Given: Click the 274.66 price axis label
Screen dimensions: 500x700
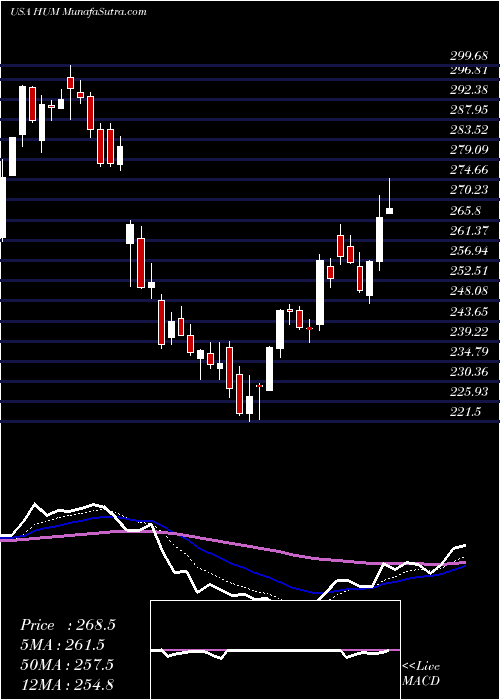Looking at the screenshot, I should point(469,170).
